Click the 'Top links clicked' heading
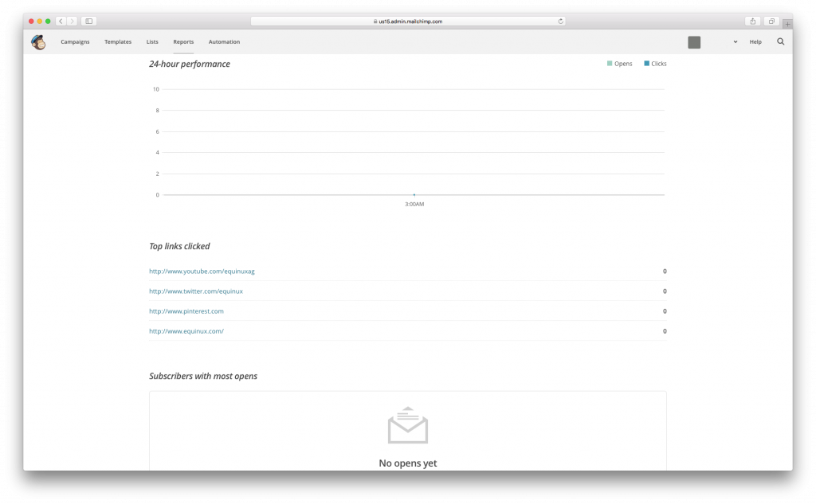The image size is (816, 504). click(179, 246)
